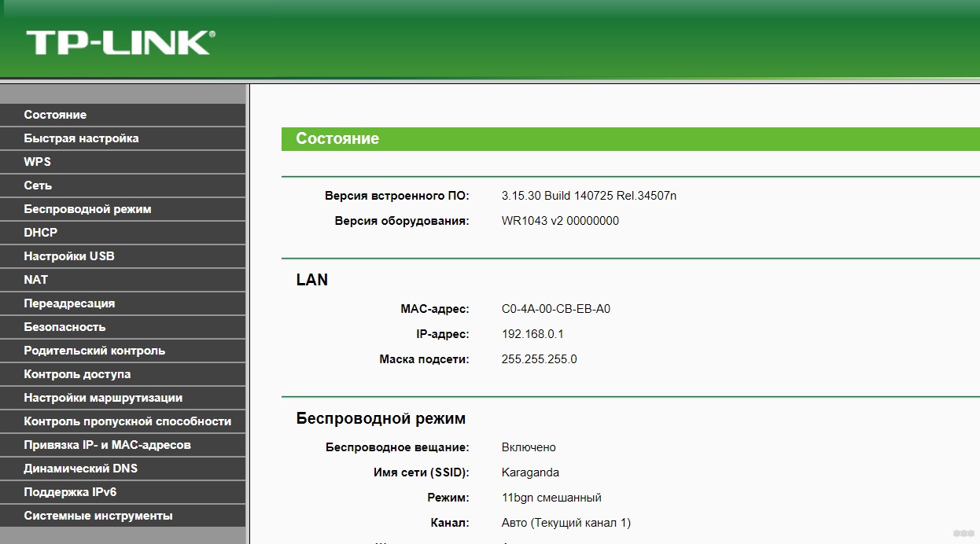Open Быстрая настройка in sidebar
Viewport: 980px width, 544px height.
123,138
